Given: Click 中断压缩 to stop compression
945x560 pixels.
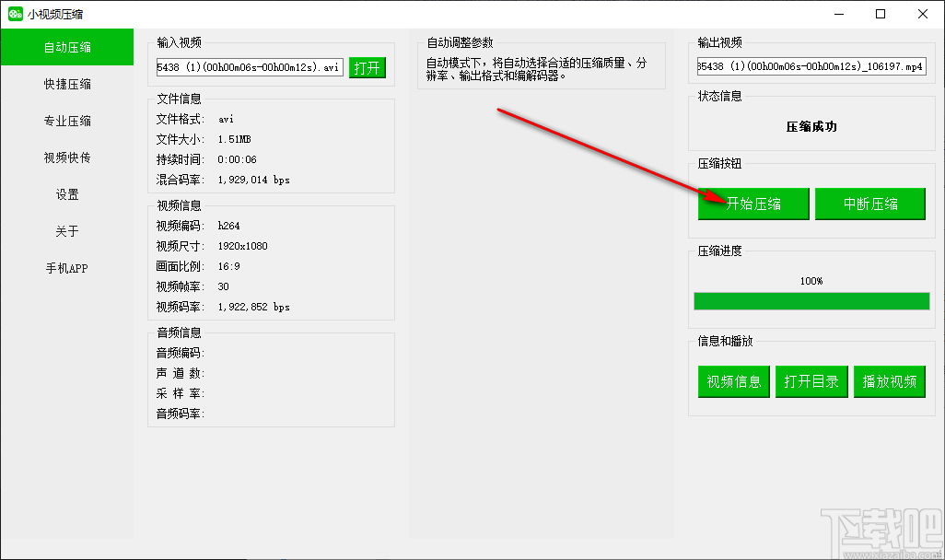Looking at the screenshot, I should click(x=869, y=204).
